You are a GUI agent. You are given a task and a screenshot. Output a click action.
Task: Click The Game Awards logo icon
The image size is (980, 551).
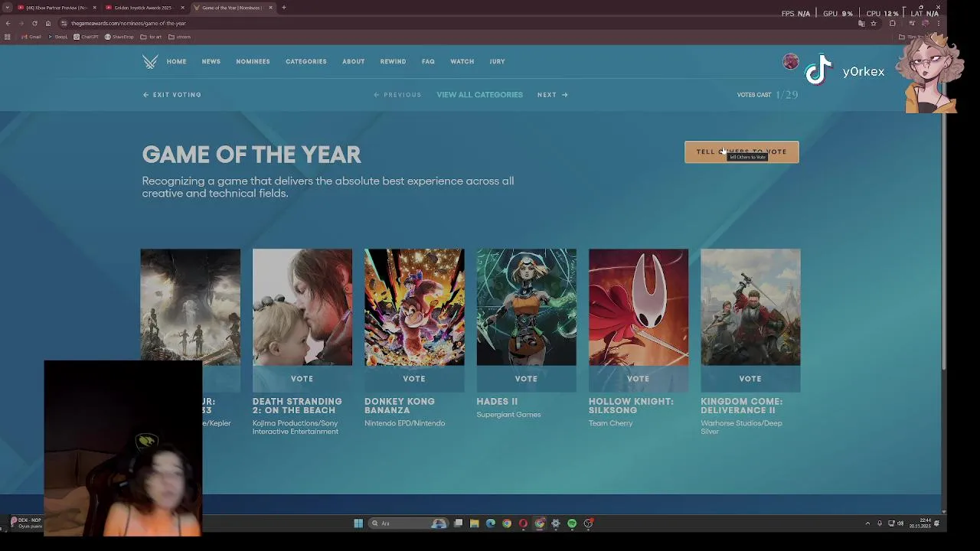coord(150,62)
